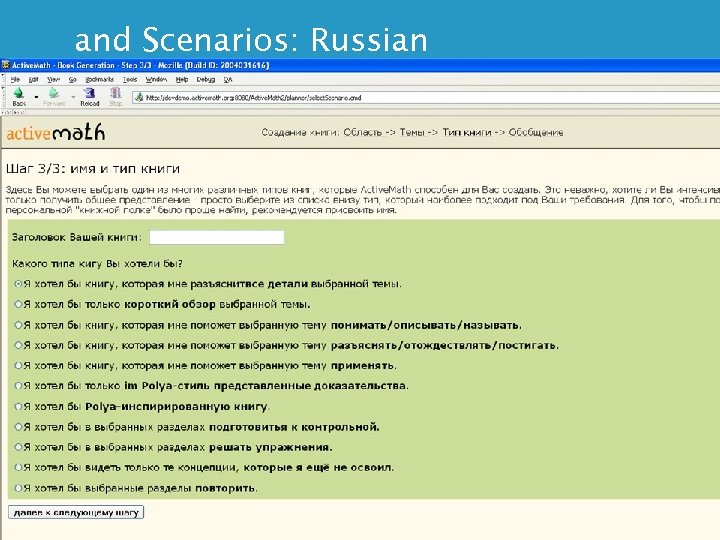Select radio option решать упражнения

[x=18, y=447]
